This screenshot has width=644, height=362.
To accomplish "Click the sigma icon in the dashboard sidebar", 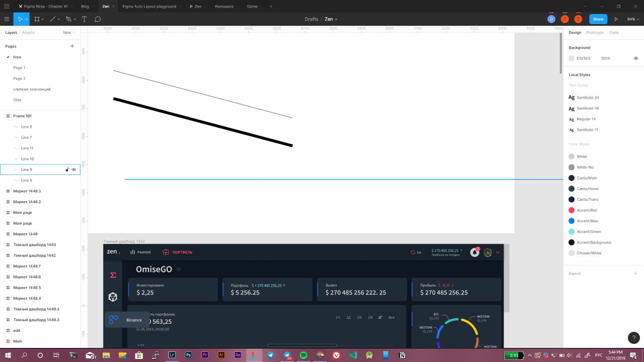I will point(113,275).
